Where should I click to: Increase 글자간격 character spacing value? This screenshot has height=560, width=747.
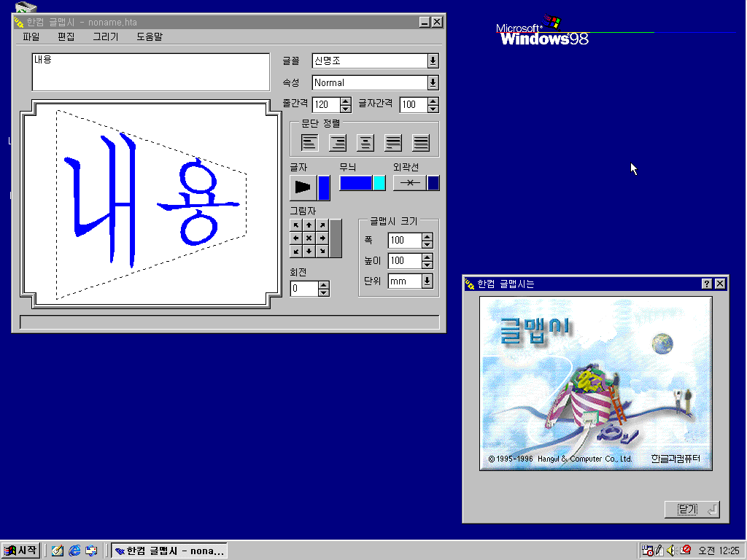(433, 101)
